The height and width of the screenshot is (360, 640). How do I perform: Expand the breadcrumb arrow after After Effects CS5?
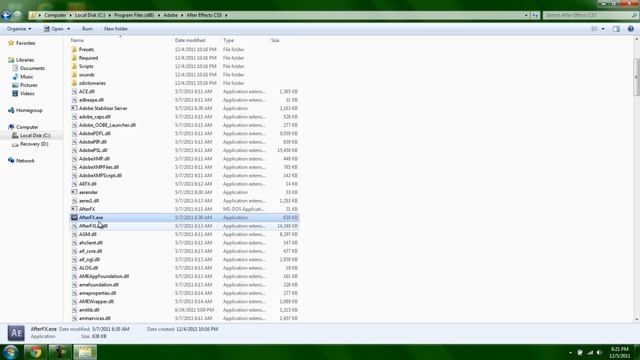(x=226, y=15)
